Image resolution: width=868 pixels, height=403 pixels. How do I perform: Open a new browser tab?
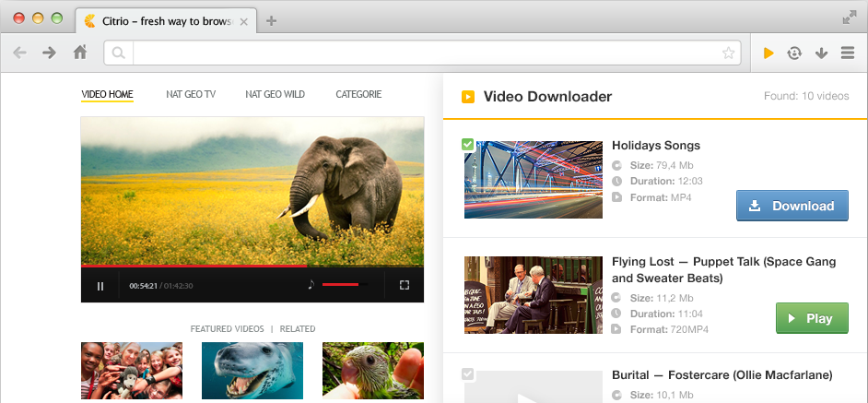[271, 20]
